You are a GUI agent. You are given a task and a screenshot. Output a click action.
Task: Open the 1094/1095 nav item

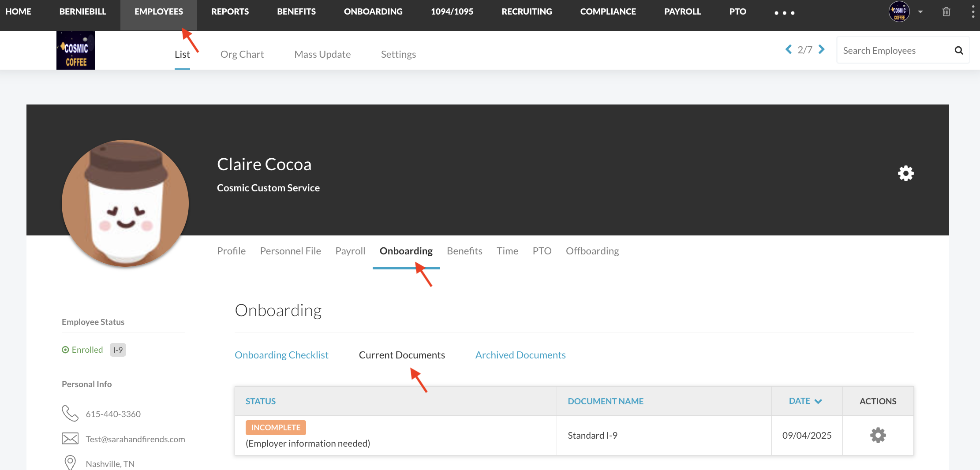(x=452, y=11)
